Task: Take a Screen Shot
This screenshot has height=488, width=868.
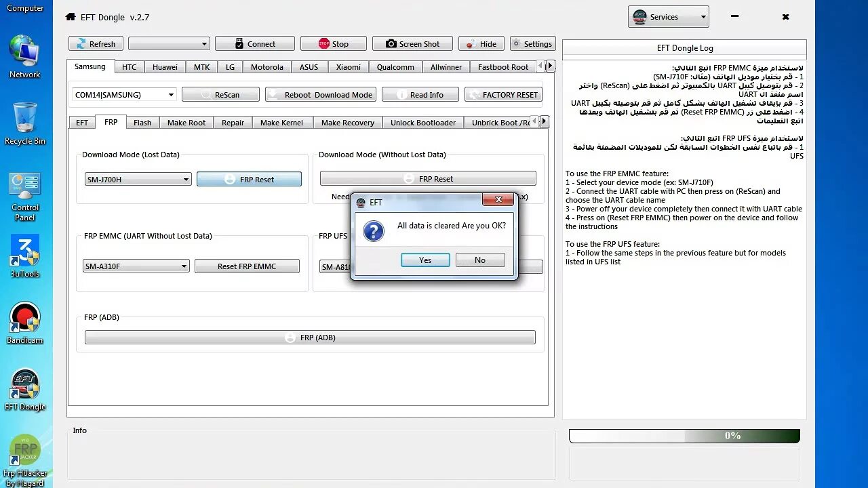Action: [412, 43]
